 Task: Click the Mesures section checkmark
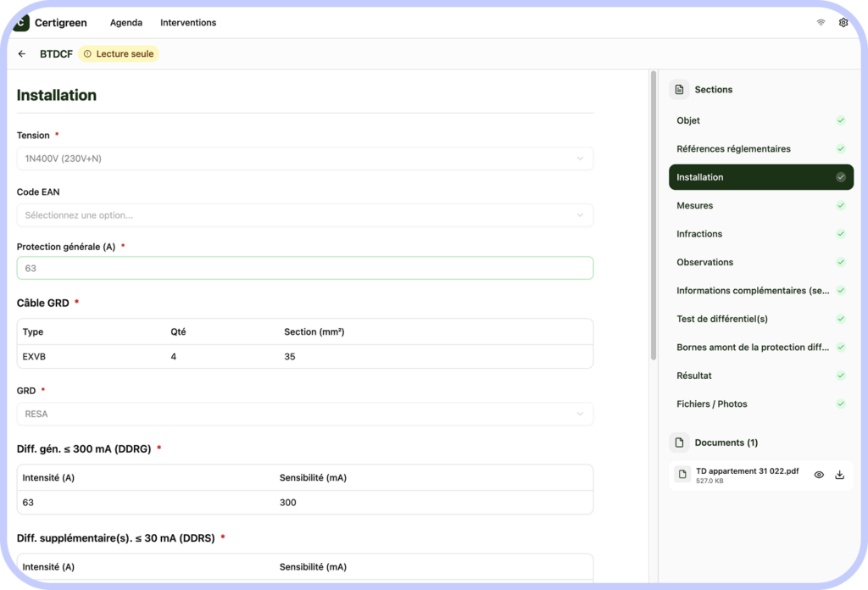point(841,205)
